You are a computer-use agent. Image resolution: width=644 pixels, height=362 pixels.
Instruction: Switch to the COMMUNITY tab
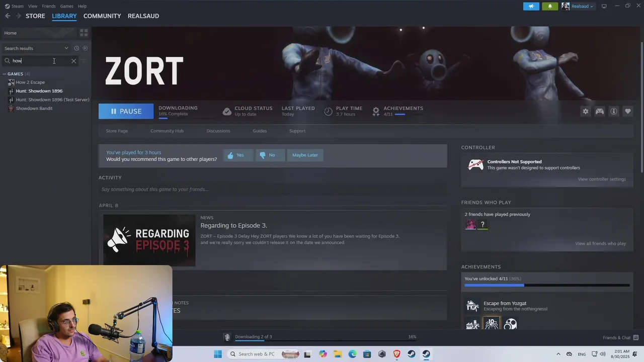pos(102,16)
